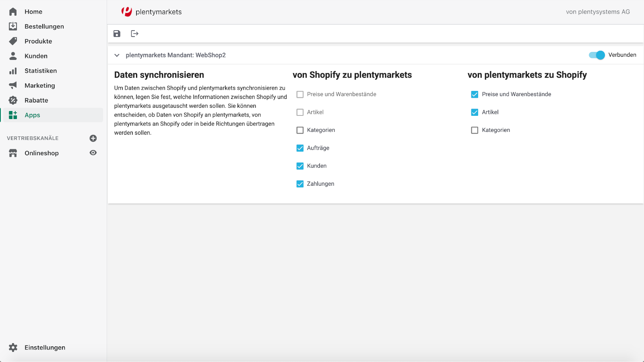Open Home in the sidebar
The height and width of the screenshot is (362, 644).
pos(33,12)
